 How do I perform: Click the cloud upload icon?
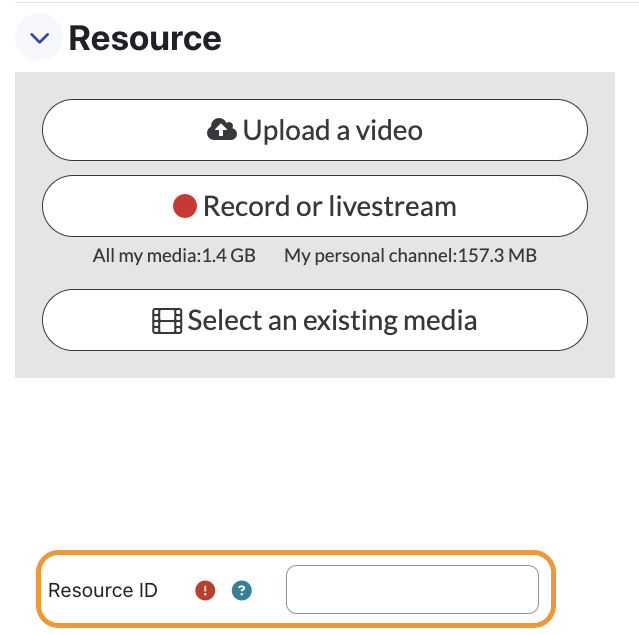(222, 130)
